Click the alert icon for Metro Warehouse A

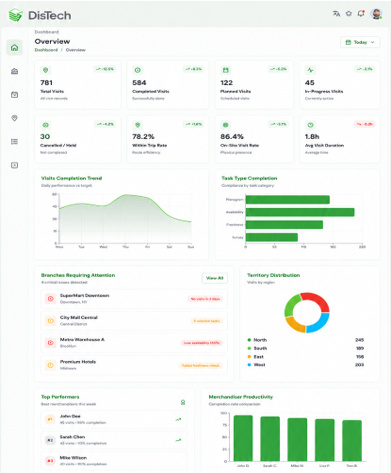(51, 343)
